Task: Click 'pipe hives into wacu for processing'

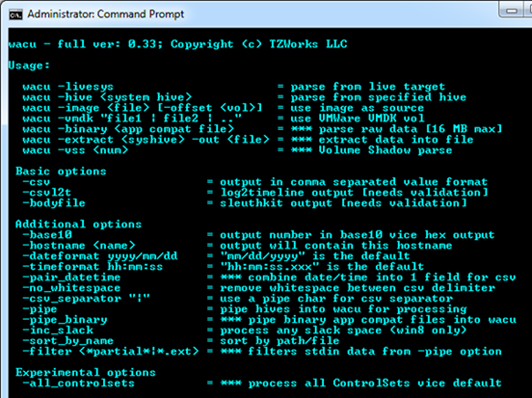Action: click(343, 309)
